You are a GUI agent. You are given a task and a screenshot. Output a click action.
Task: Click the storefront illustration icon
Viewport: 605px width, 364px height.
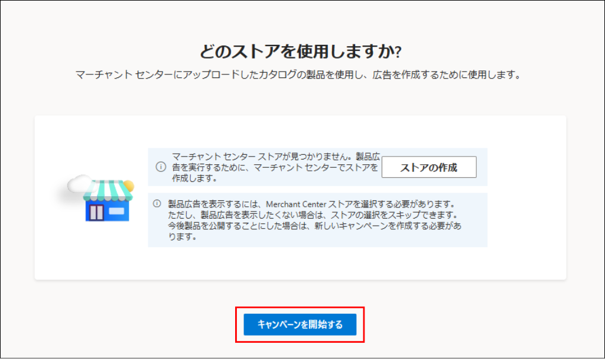(x=101, y=197)
